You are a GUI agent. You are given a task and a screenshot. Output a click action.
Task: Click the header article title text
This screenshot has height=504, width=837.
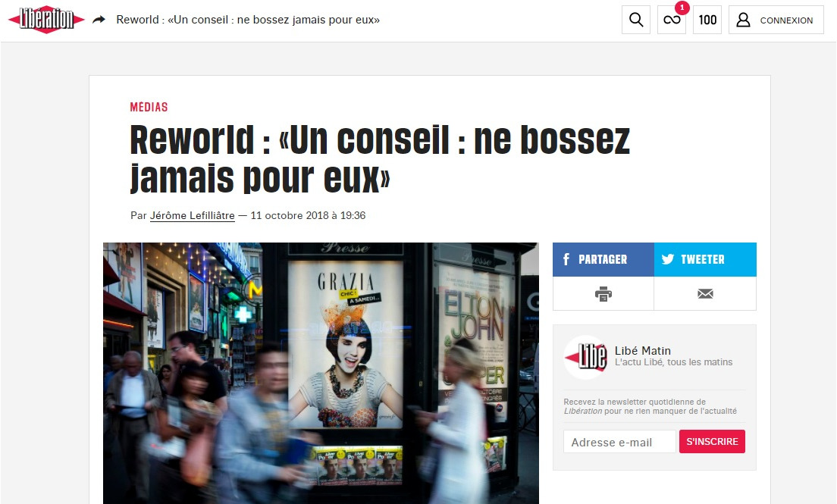pyautogui.click(x=248, y=20)
